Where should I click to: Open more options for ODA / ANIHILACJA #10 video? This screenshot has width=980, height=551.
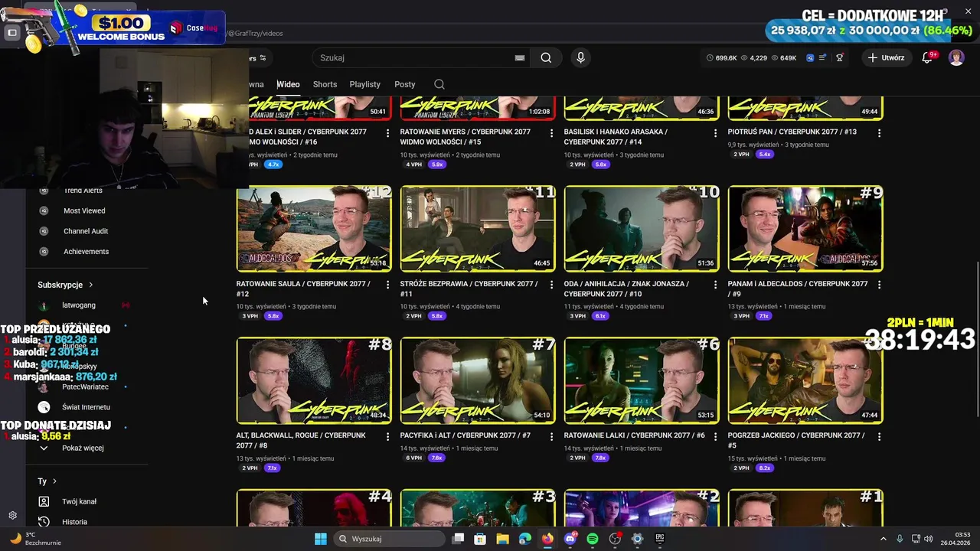pyautogui.click(x=715, y=285)
